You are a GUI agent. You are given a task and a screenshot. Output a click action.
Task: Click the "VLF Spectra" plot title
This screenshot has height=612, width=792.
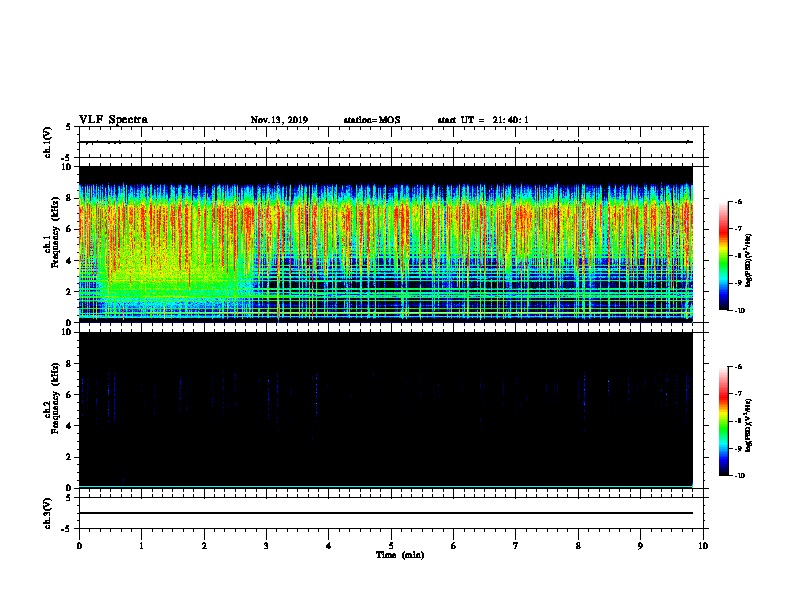pyautogui.click(x=113, y=120)
